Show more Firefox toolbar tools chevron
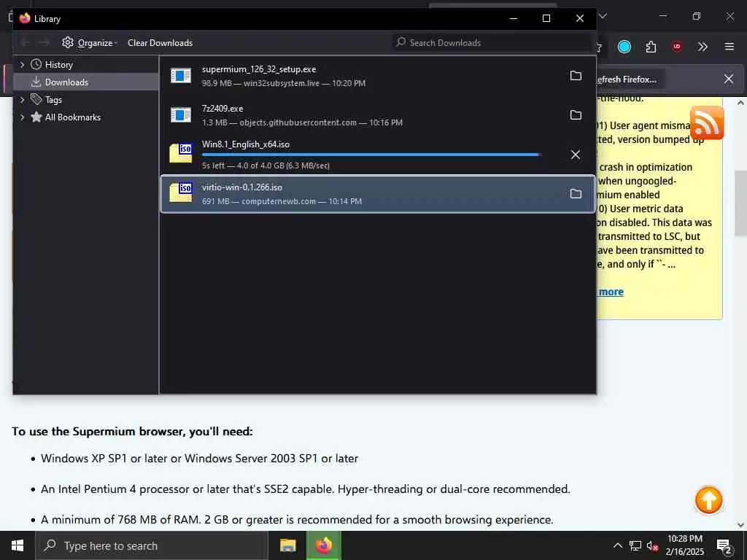747x560 pixels. [x=703, y=47]
